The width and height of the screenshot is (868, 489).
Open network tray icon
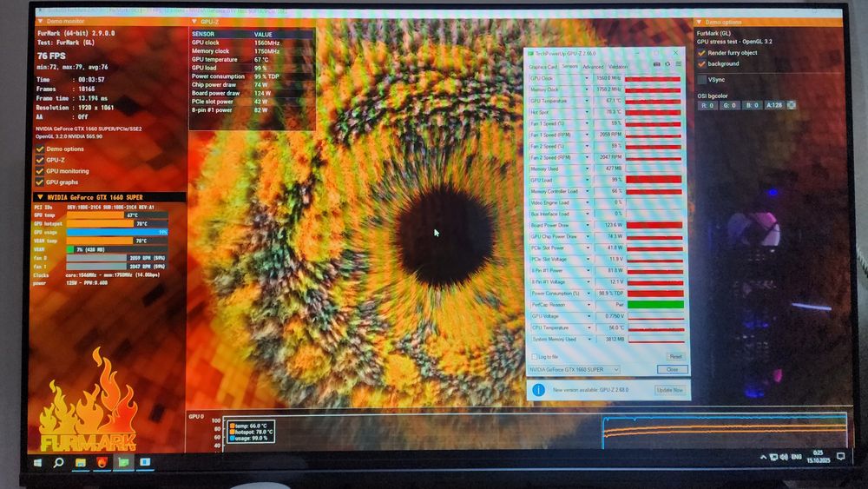[x=773, y=458]
